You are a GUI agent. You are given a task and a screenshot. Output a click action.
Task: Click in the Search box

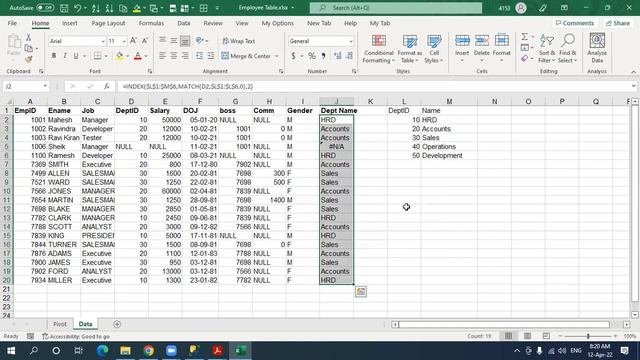[396, 8]
